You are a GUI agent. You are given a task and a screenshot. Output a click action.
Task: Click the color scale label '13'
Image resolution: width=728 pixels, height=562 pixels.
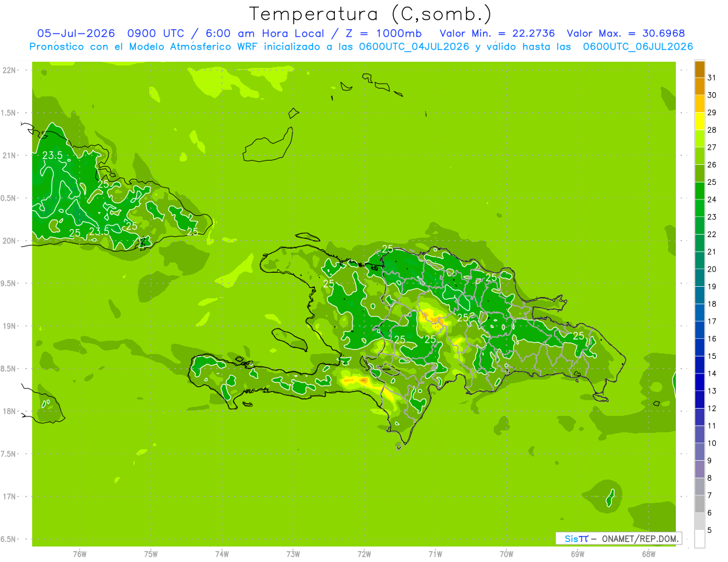click(x=712, y=391)
